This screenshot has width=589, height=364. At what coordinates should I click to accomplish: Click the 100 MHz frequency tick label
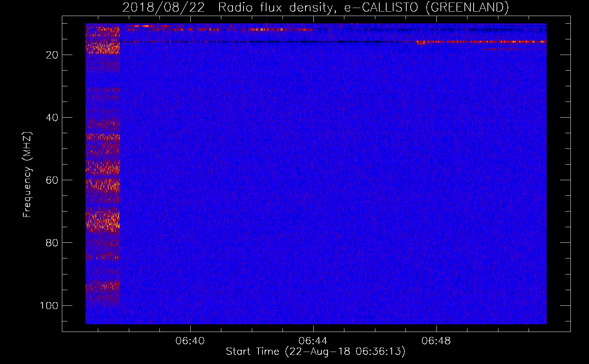[x=49, y=305]
